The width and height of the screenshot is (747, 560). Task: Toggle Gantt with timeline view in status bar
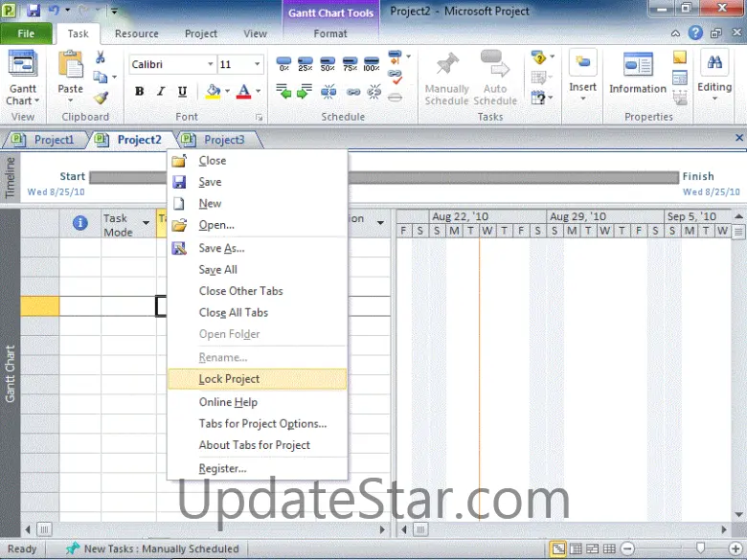tap(558, 549)
